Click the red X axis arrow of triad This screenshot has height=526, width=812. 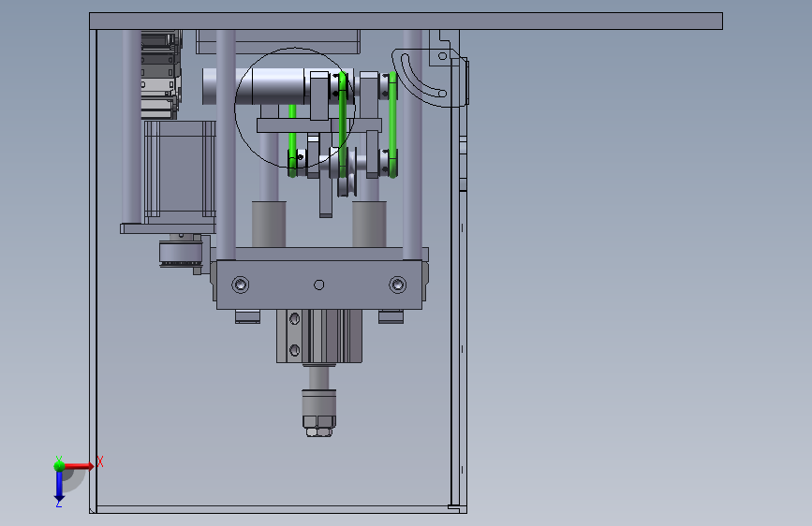79,466
